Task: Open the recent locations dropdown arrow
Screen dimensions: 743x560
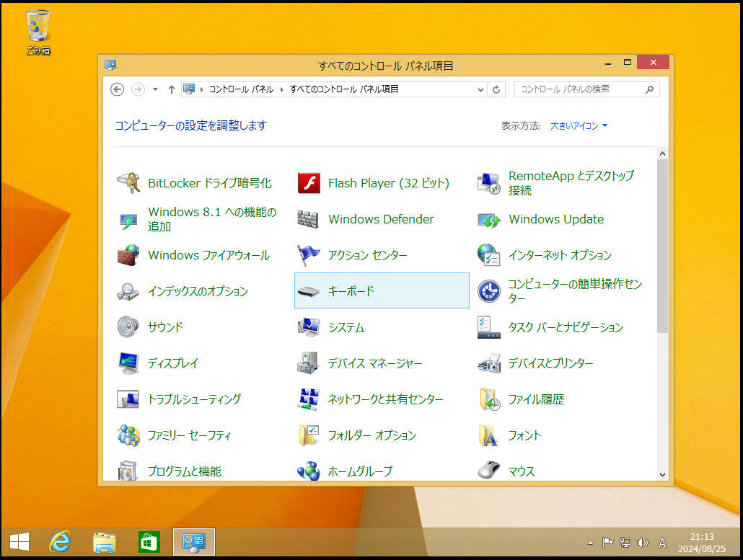Action: [x=155, y=89]
